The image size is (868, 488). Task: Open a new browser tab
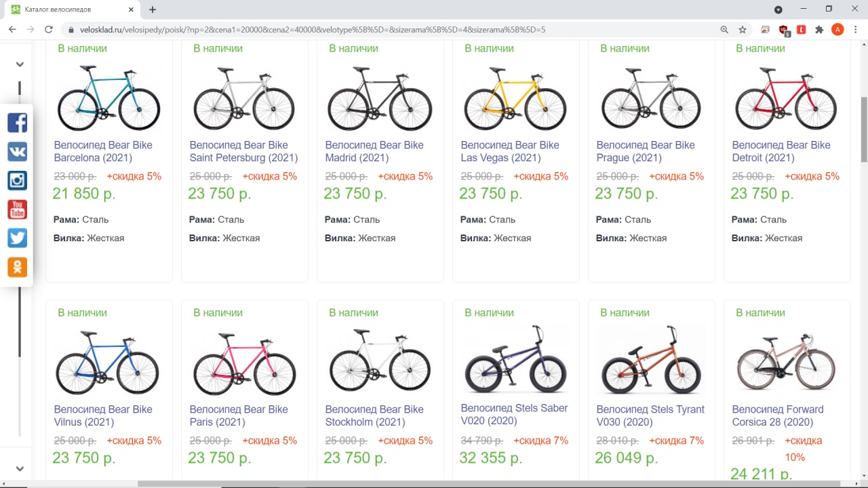click(x=153, y=9)
